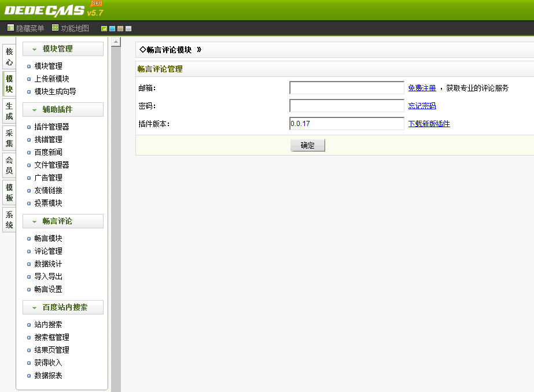Viewport: 534px width, 392px height.
Task: Switch to the 核心 side tab
Action: click(x=9, y=57)
